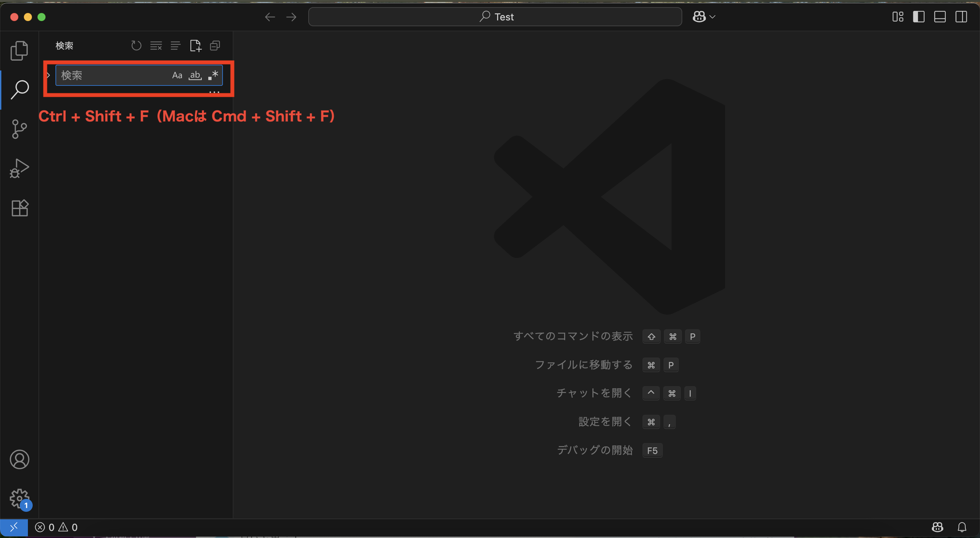Image resolution: width=980 pixels, height=538 pixels.
Task: Open the Run and Debug view
Action: tap(19, 168)
